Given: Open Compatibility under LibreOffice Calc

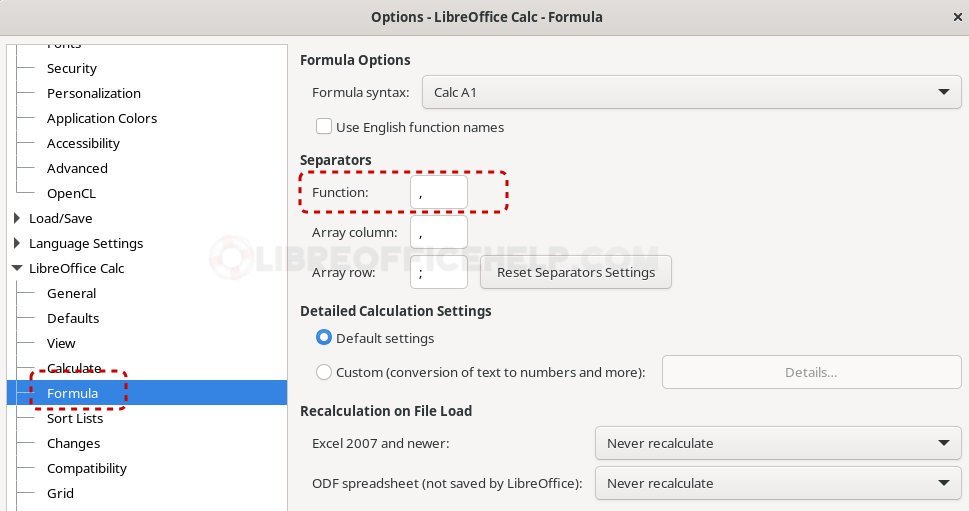Looking at the screenshot, I should 87,468.
